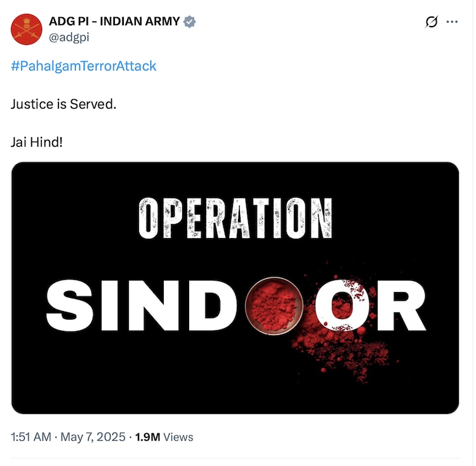Click the spilled red powder below SINDOOR
The height and width of the screenshot is (466, 476).
(341, 355)
